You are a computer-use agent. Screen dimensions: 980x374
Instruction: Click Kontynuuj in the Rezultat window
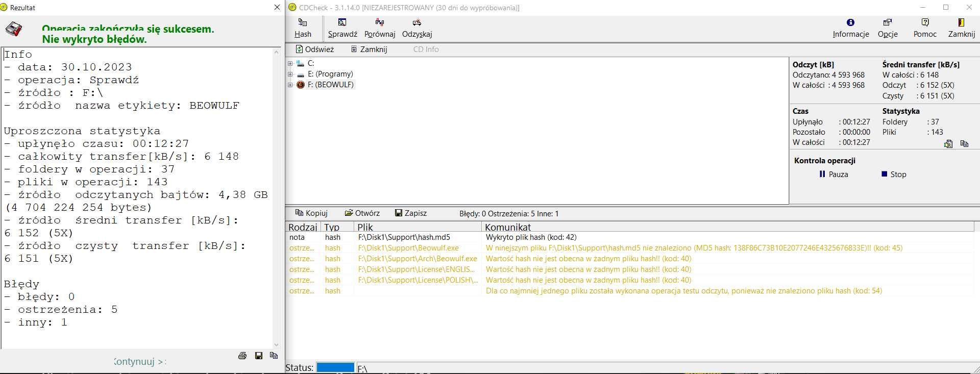139,362
